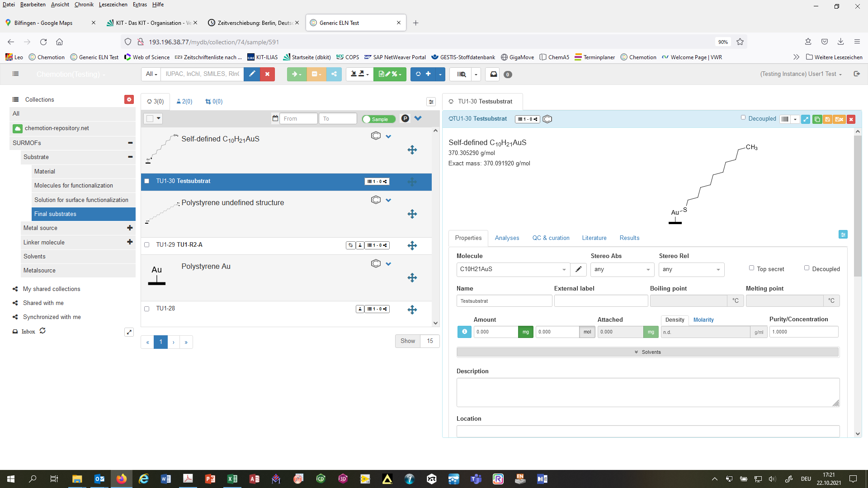Enable the Top secret checkbox
The height and width of the screenshot is (488, 868).
coord(751,268)
